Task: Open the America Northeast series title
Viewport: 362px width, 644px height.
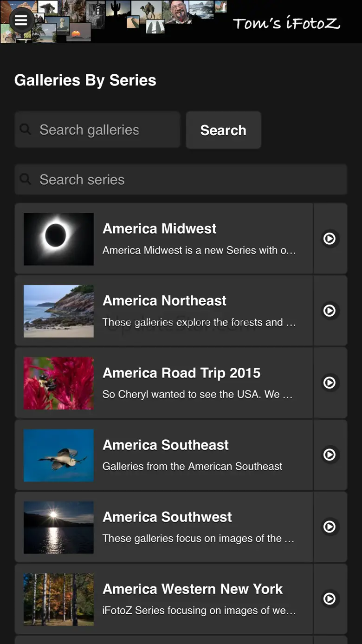Action: click(164, 300)
